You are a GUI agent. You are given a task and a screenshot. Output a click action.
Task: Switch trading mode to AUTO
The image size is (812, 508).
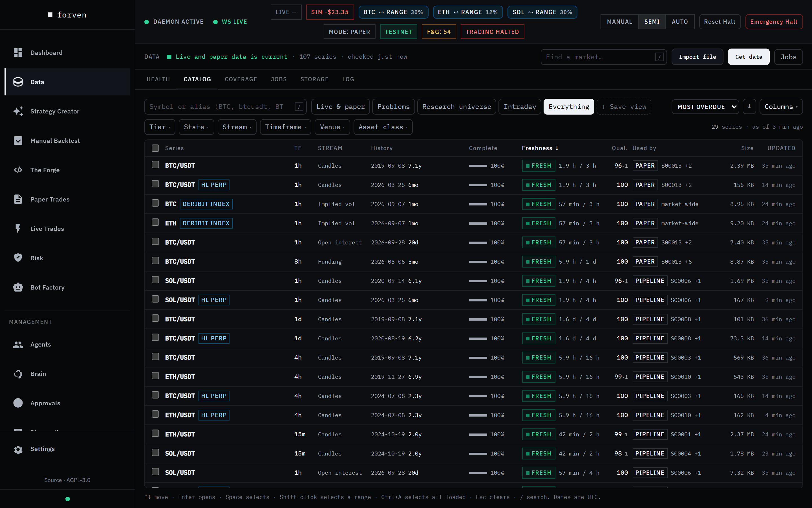pos(680,22)
